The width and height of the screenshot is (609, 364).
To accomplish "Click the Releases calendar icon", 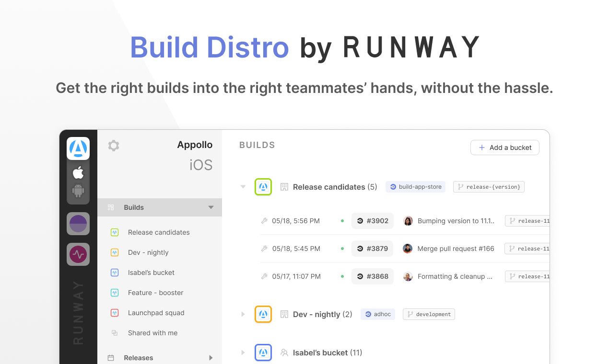I will tap(111, 358).
